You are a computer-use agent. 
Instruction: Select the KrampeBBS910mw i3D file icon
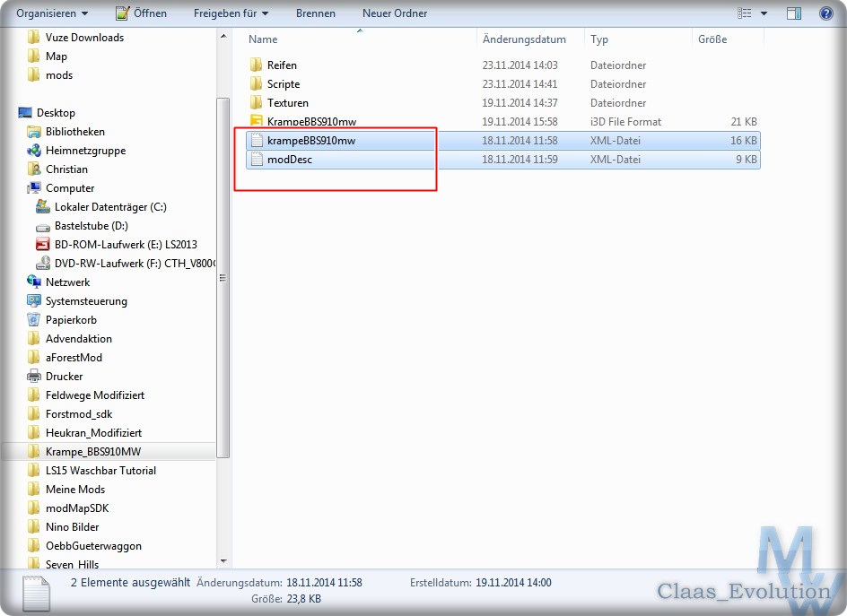click(257, 122)
